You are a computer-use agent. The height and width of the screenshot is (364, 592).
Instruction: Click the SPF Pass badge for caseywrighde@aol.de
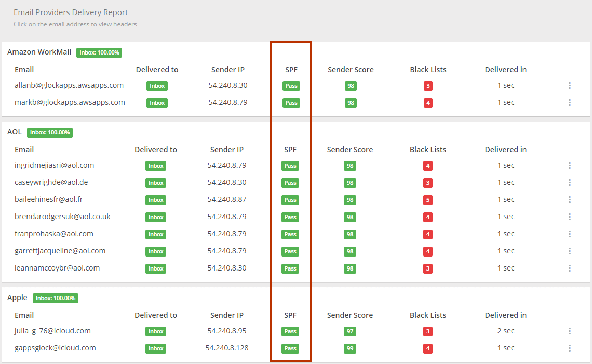tap(290, 183)
